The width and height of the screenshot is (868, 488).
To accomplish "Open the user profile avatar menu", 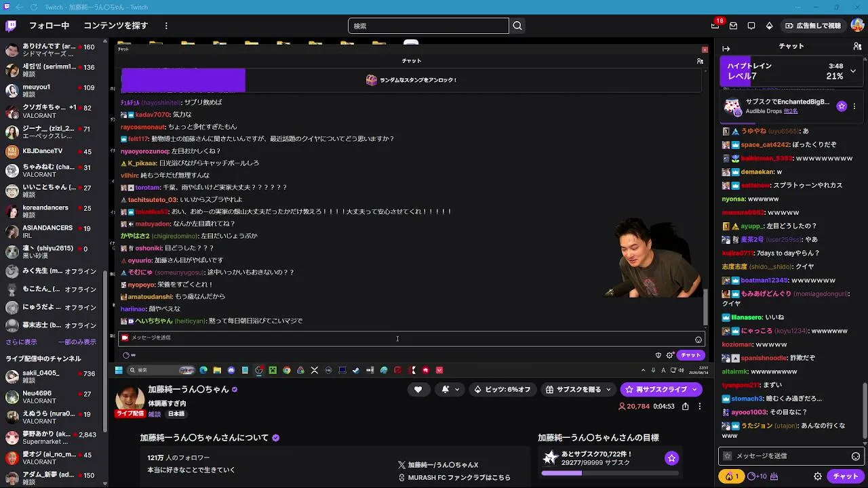I will 857,26.
